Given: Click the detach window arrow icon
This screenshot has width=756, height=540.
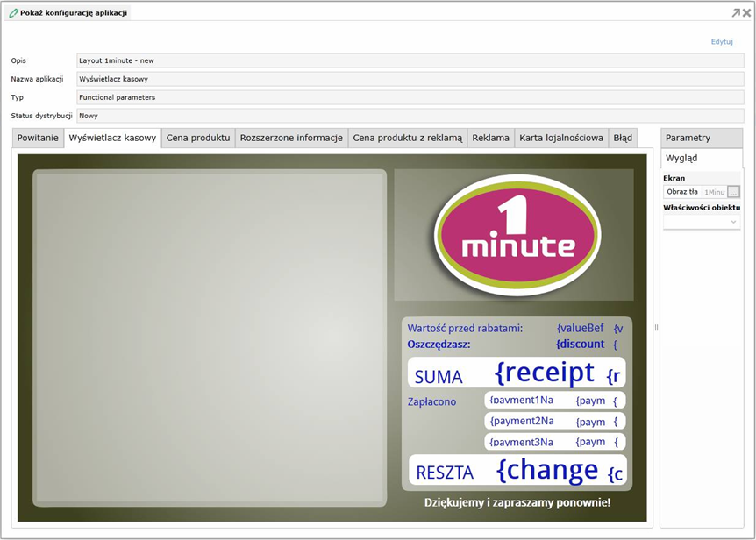Looking at the screenshot, I should tap(736, 13).
